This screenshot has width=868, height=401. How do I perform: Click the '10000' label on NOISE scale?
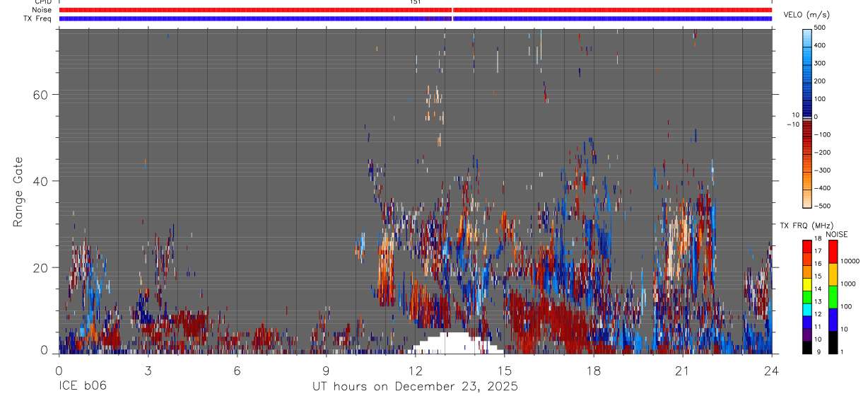click(850, 261)
